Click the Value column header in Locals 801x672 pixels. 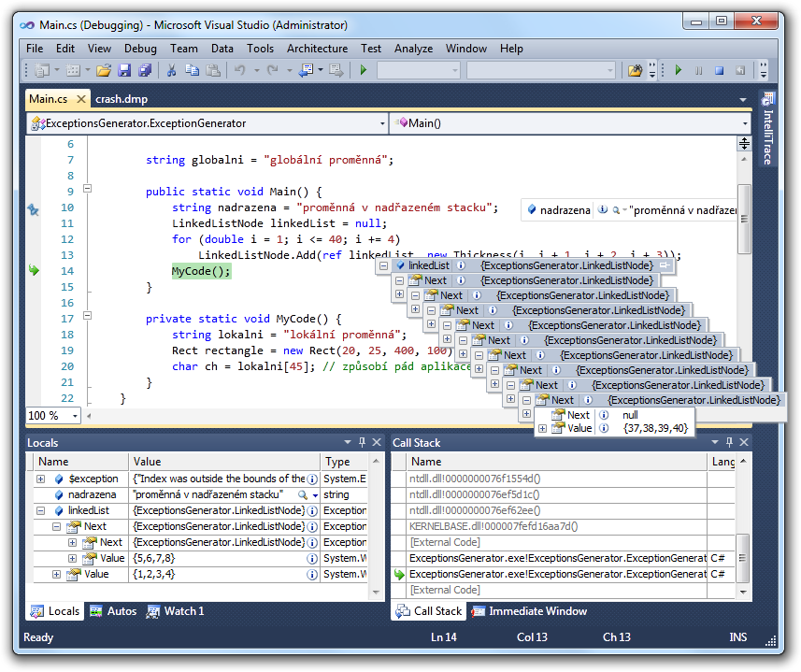224,462
